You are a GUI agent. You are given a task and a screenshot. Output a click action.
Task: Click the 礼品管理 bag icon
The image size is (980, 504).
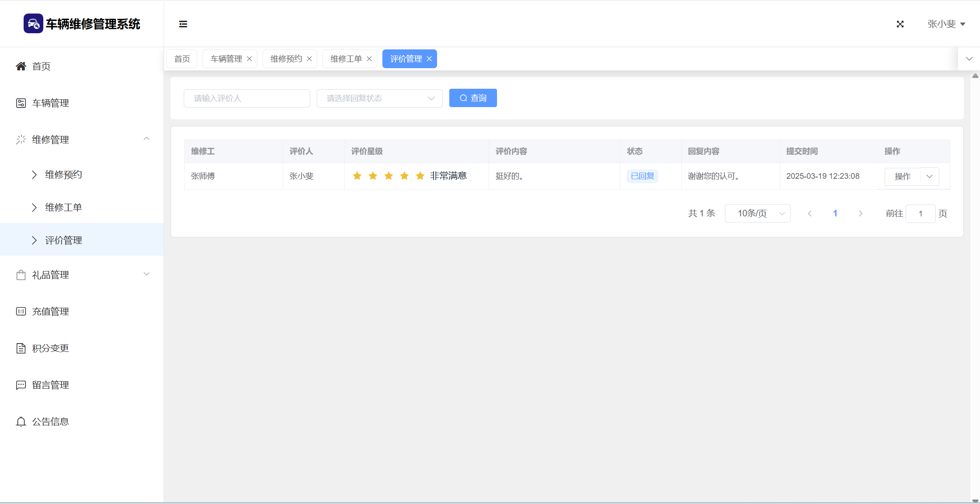tap(21, 275)
